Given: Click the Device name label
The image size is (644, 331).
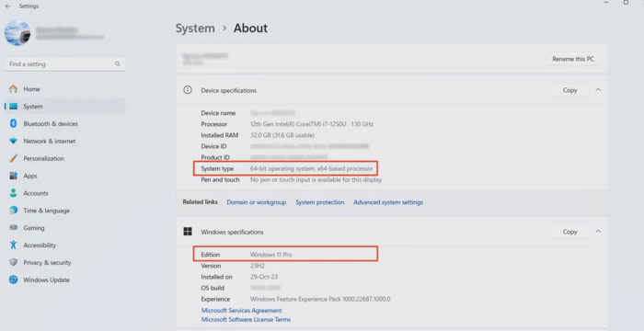Looking at the screenshot, I should tap(218, 113).
